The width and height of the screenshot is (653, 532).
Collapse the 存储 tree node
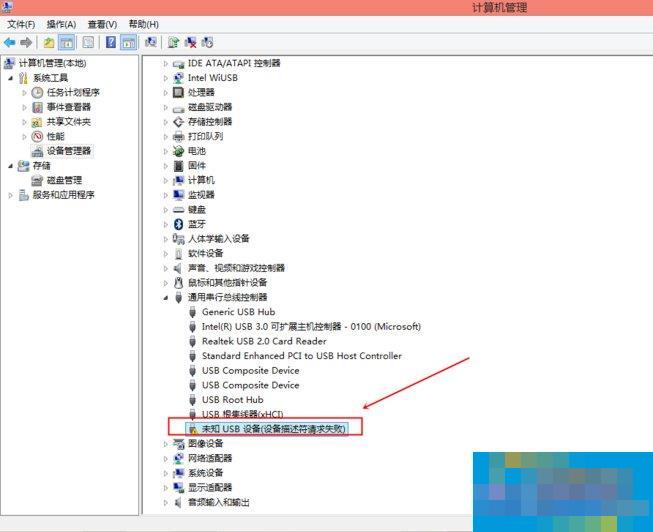point(11,166)
